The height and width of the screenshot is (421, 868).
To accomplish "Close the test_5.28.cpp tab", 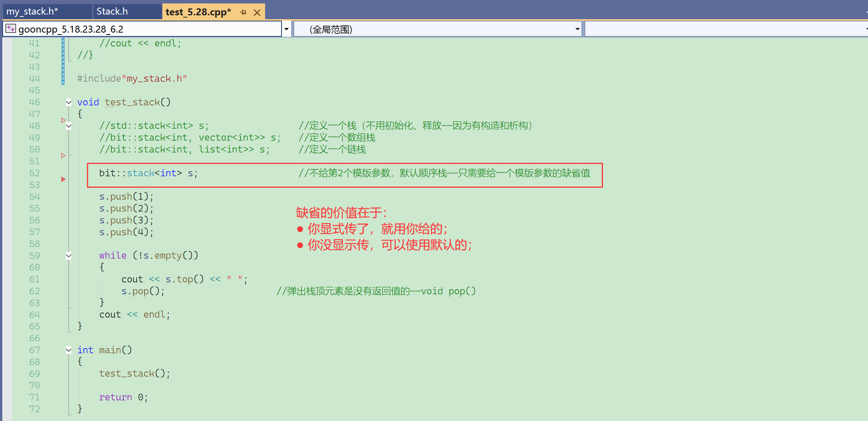I will pyautogui.click(x=257, y=13).
